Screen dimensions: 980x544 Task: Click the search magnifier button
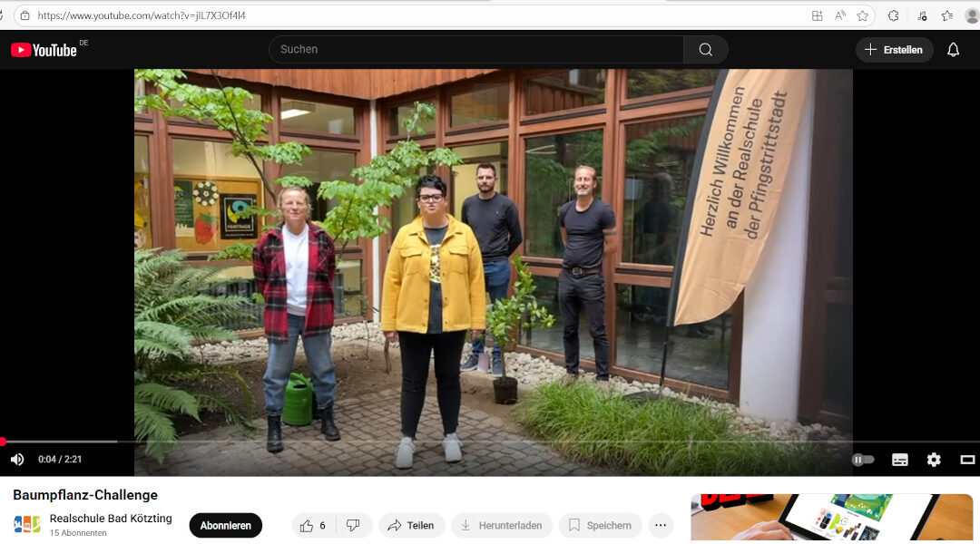(705, 50)
